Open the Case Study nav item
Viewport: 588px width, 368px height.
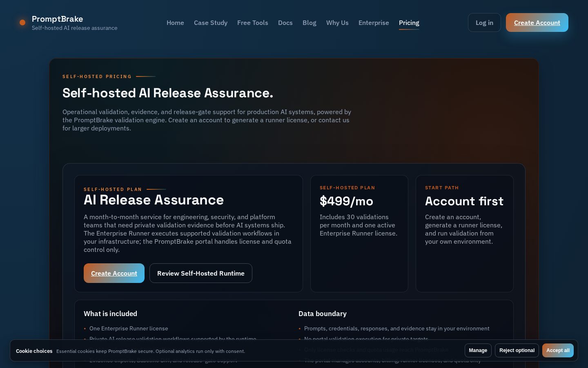coord(211,22)
